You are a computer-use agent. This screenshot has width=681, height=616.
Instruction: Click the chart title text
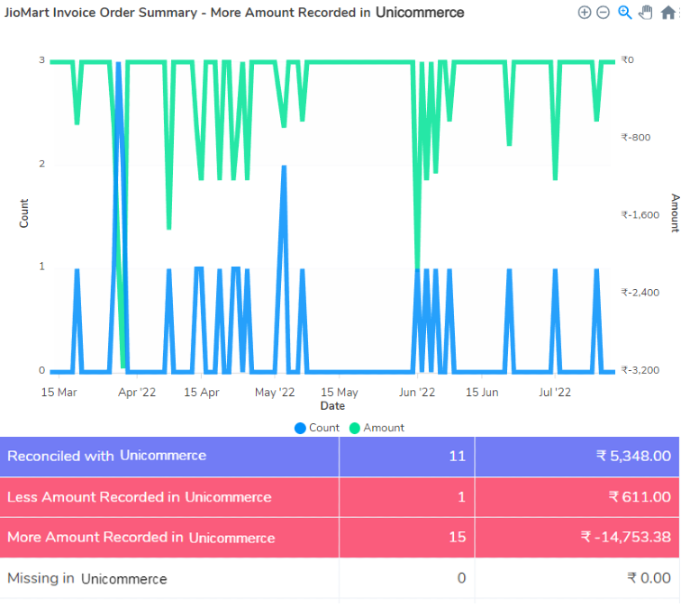coord(234,13)
